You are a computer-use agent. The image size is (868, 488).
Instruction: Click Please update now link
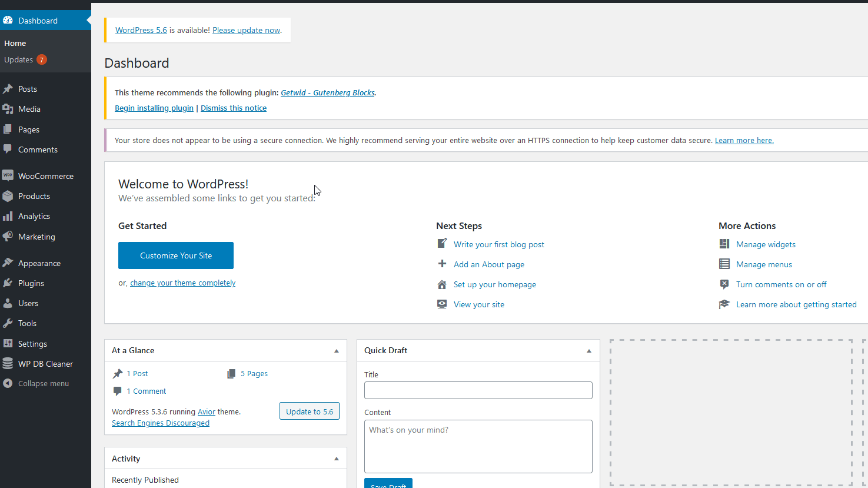click(246, 30)
